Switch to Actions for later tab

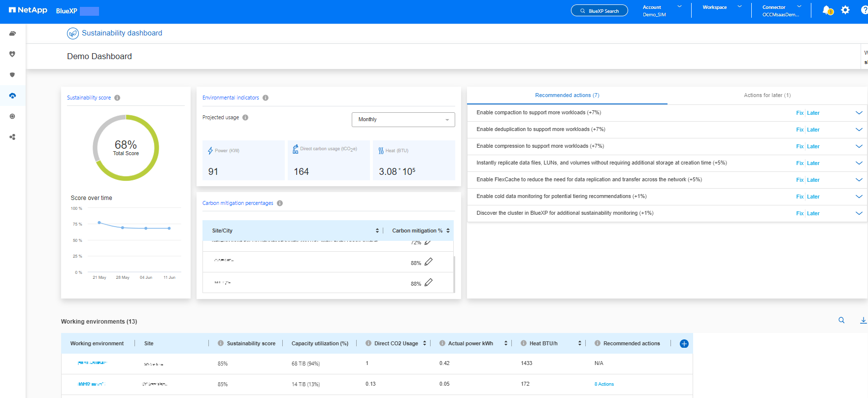point(767,95)
